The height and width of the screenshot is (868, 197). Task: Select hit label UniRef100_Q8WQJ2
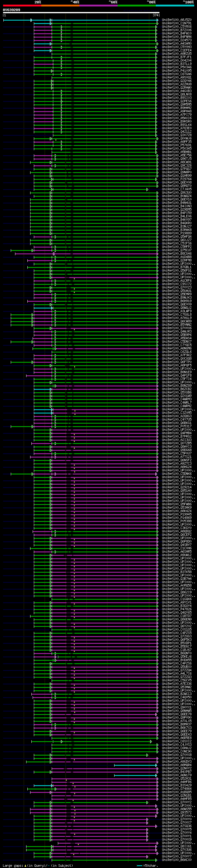pyautogui.click(x=177, y=308)
